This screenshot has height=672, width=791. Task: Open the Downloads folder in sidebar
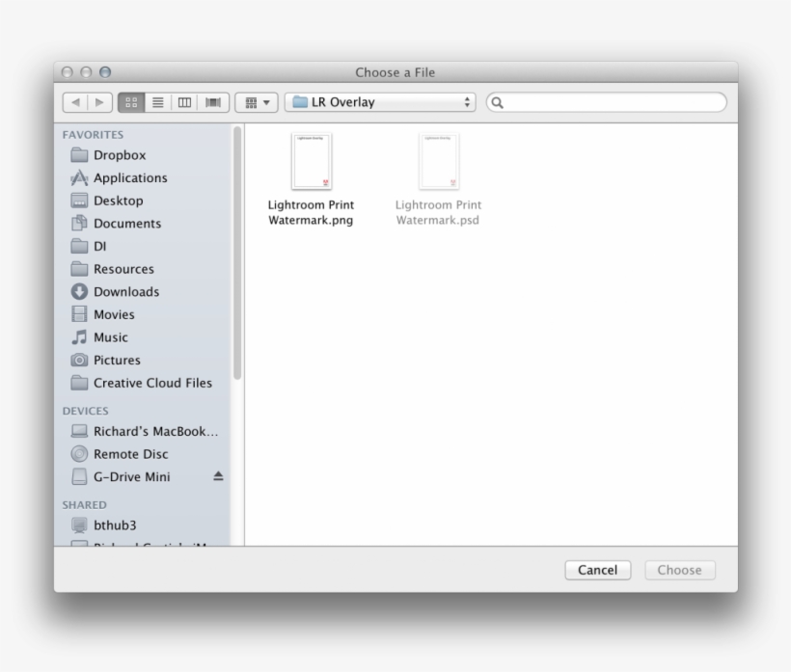(126, 291)
